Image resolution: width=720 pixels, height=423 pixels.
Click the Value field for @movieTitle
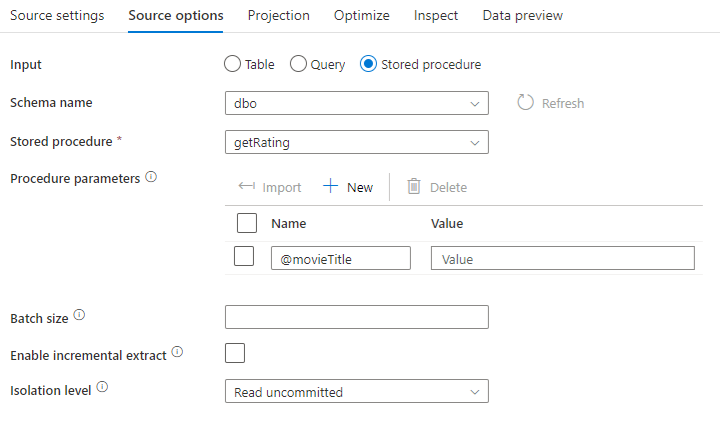[562, 259]
